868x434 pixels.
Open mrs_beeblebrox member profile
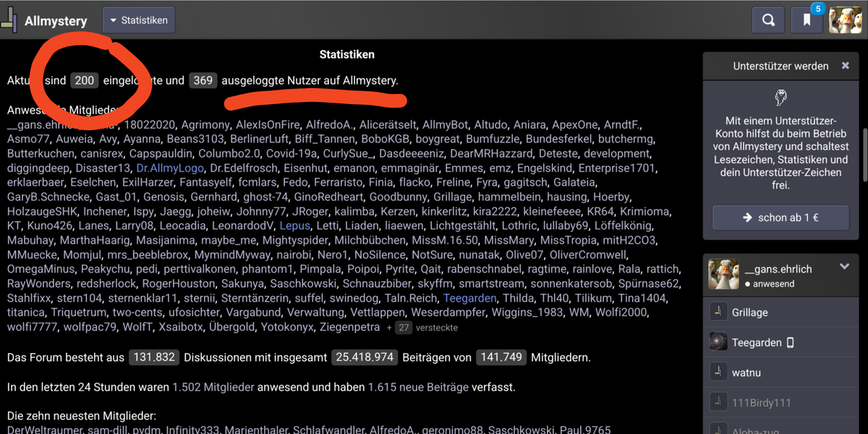[147, 255]
